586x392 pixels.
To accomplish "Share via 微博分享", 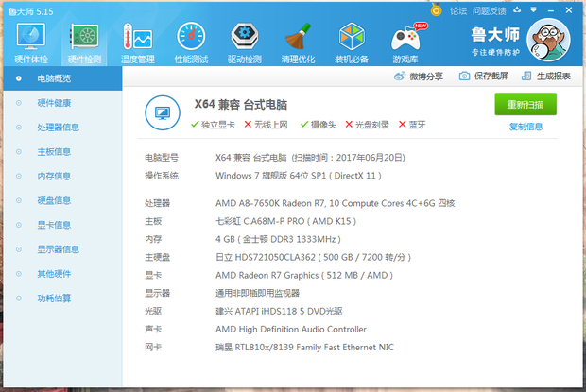I will coord(419,77).
